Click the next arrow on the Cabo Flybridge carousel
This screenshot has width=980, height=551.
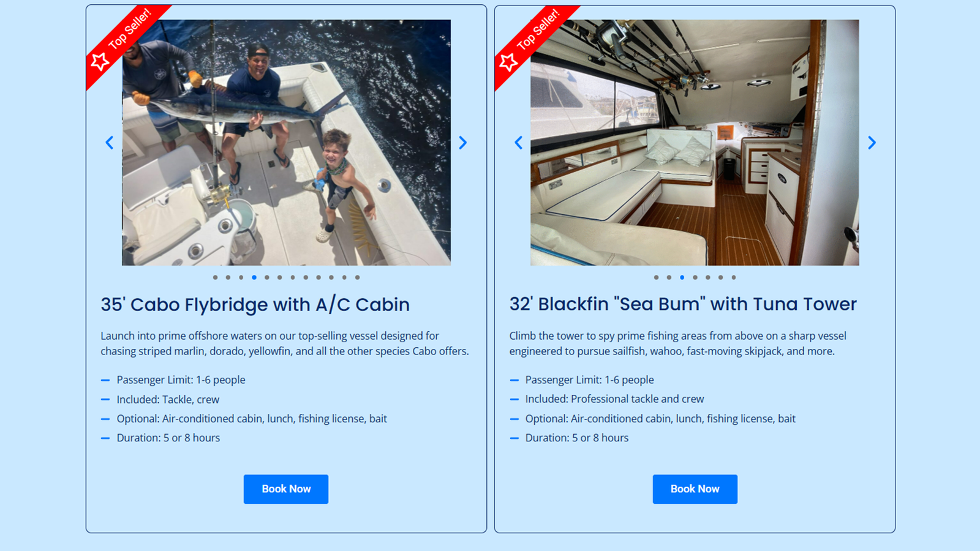tap(463, 143)
